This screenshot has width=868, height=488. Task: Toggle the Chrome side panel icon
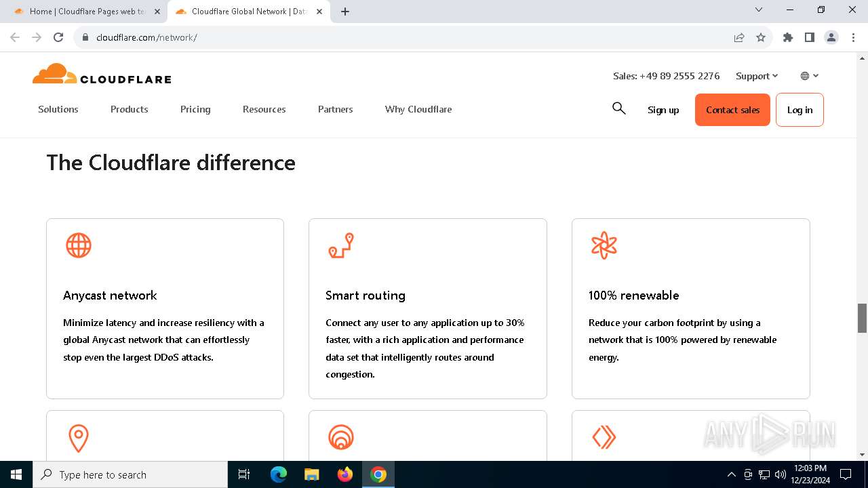click(x=810, y=37)
